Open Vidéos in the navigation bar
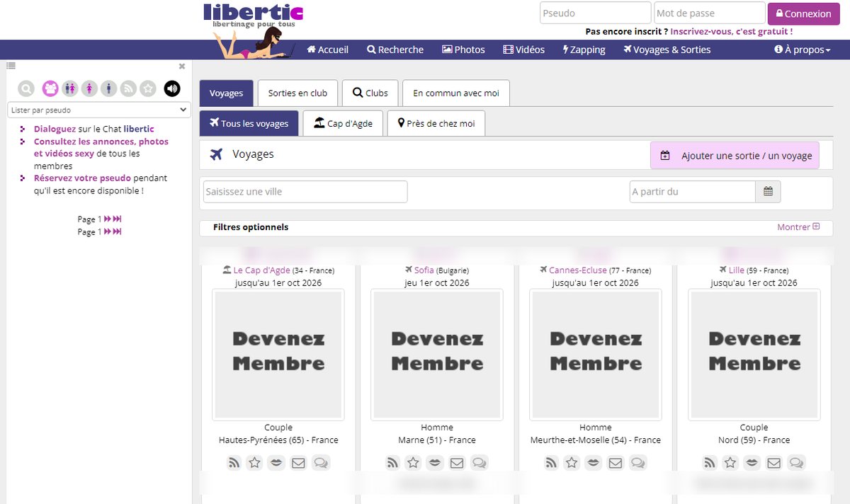The image size is (850, 504). pos(524,50)
